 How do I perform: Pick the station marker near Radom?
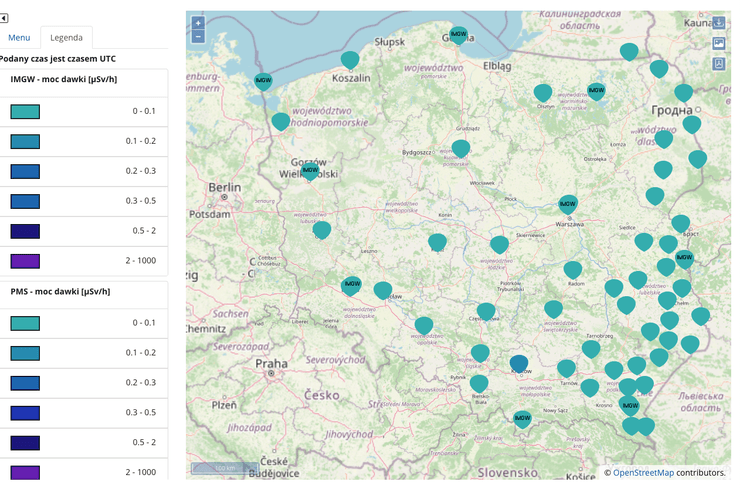point(572,270)
